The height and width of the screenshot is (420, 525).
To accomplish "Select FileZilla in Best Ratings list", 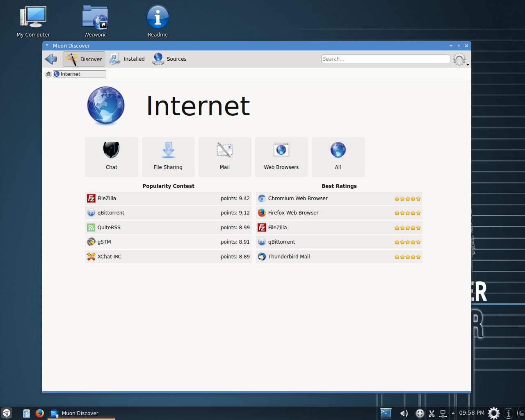I will click(x=339, y=228).
